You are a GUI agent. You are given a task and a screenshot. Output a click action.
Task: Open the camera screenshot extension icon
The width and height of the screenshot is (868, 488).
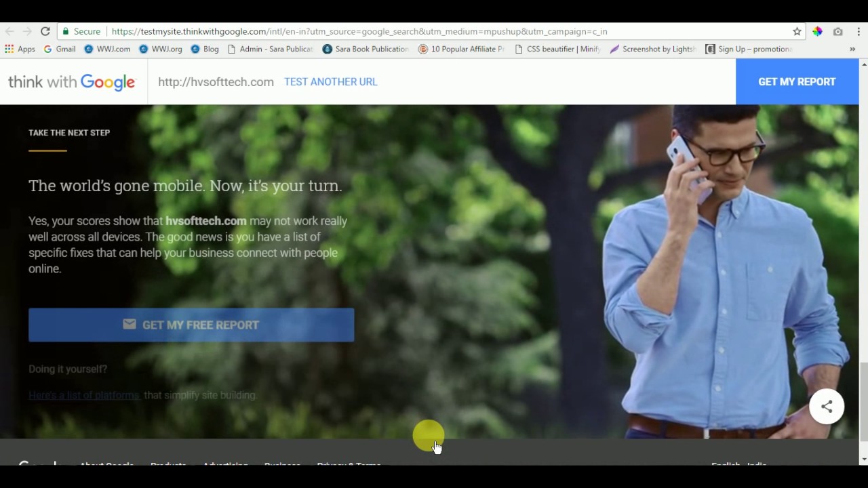pos(838,31)
